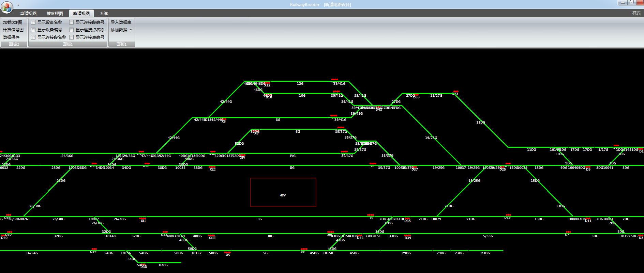This screenshot has height=273, width=644.
Task: Click track label 5G
Action: (x=265, y=253)
